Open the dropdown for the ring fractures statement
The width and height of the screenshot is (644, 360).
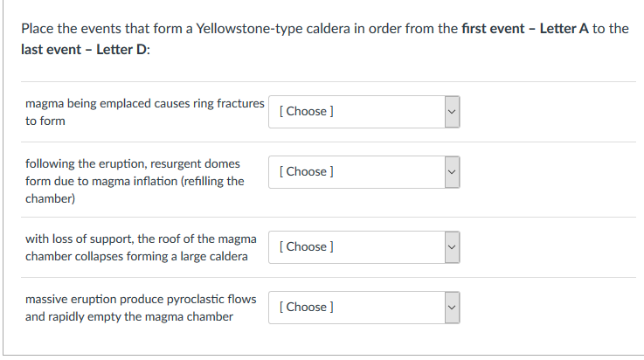click(364, 111)
